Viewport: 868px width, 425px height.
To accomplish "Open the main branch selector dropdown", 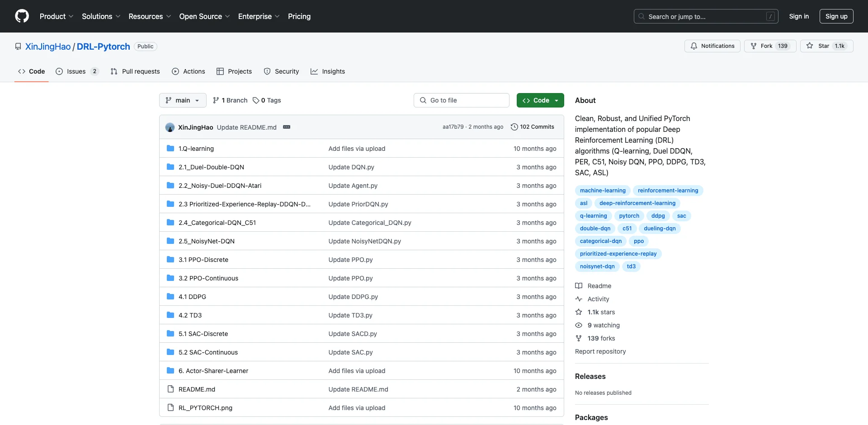I will 183,100.
